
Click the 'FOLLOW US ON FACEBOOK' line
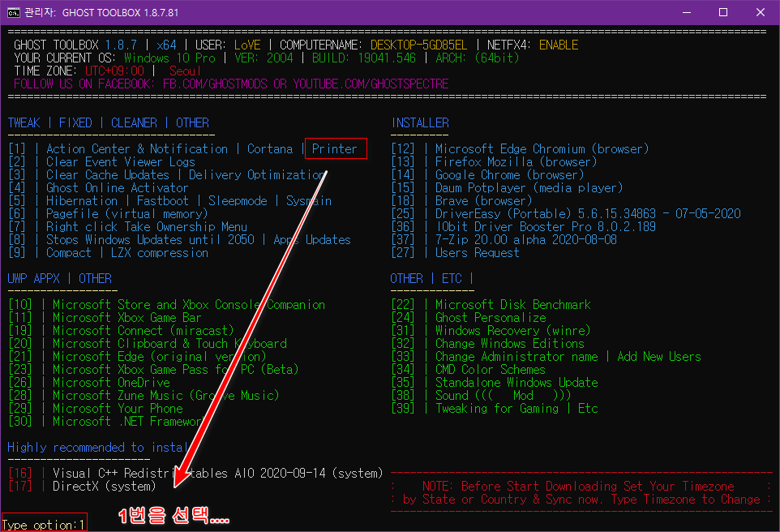pyautogui.click(x=231, y=84)
